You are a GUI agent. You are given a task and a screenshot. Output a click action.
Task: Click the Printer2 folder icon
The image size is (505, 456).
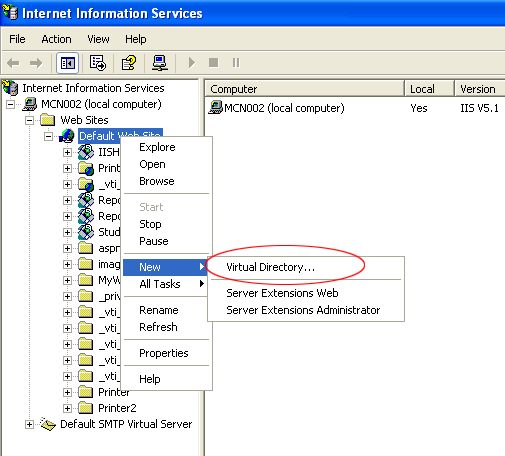pyautogui.click(x=86, y=408)
